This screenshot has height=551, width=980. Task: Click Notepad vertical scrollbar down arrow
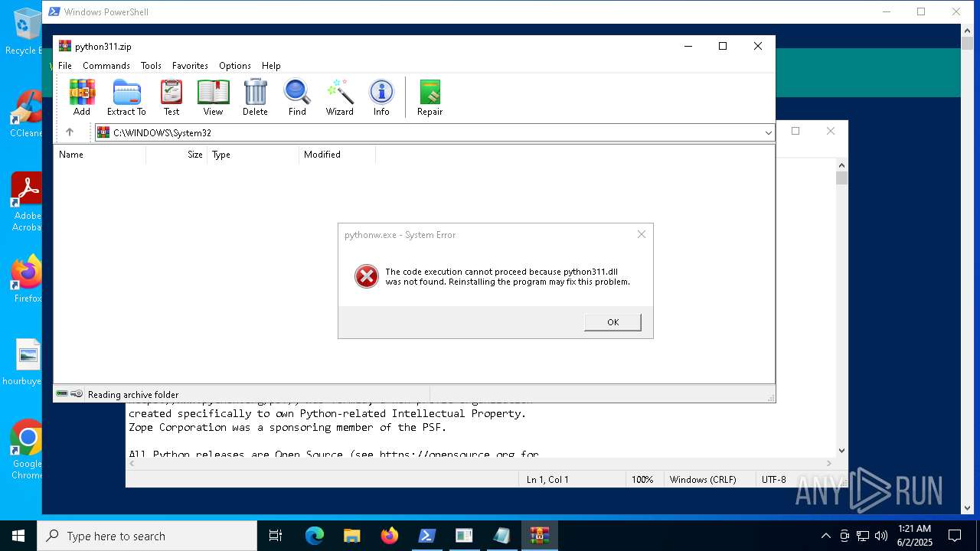click(841, 451)
